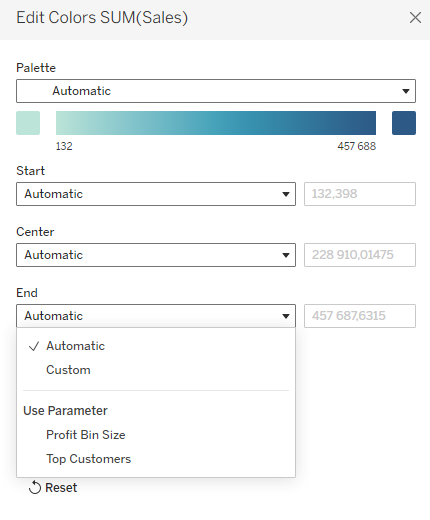The height and width of the screenshot is (520, 430).
Task: Click the End value field 457 687,6315
Action: coord(360,316)
